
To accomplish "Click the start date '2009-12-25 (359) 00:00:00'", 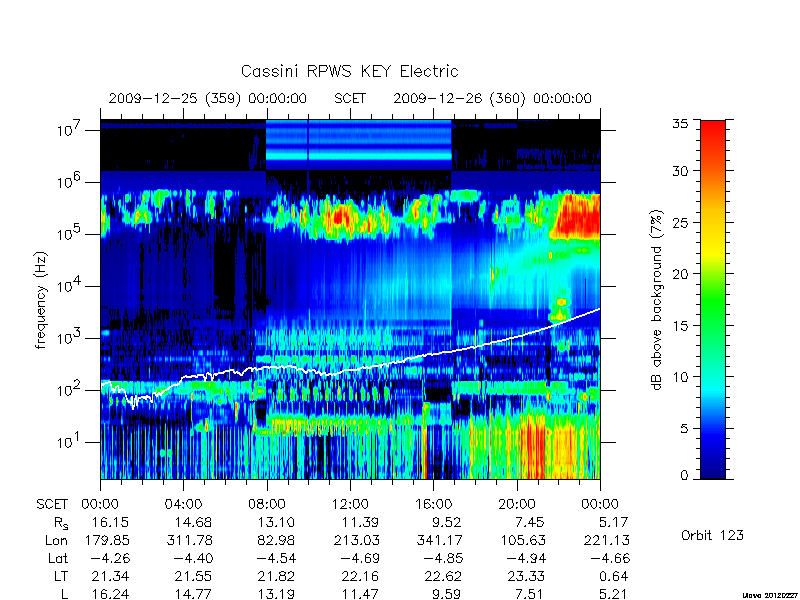I will tap(208, 98).
